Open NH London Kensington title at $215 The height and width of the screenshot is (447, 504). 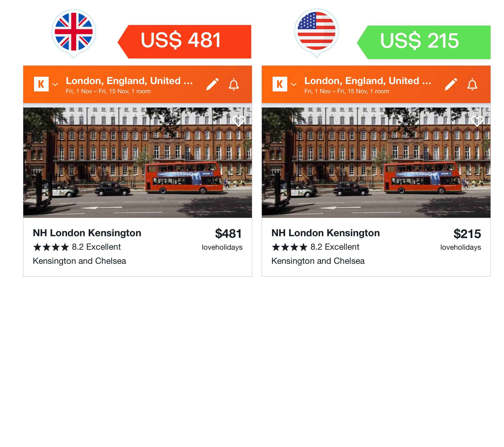325,233
